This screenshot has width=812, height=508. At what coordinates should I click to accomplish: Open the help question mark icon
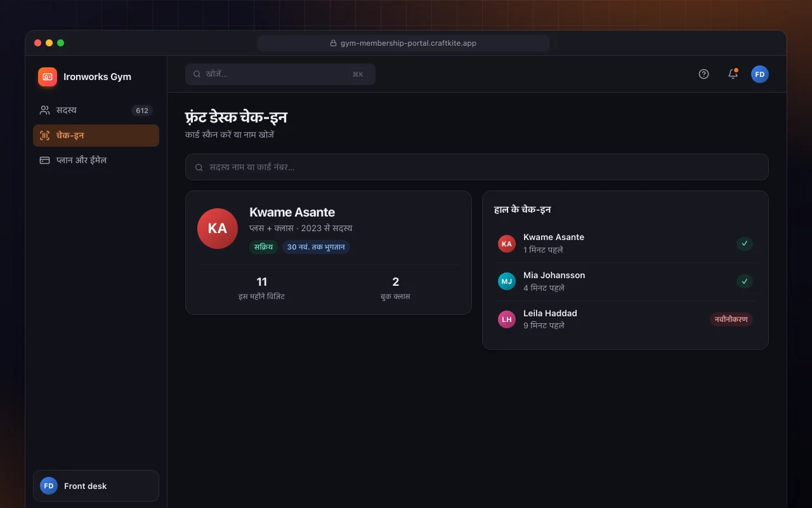pos(704,74)
